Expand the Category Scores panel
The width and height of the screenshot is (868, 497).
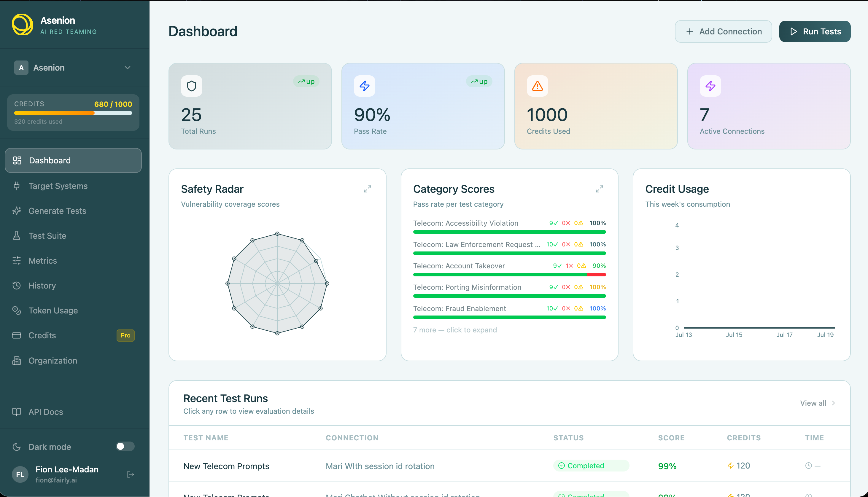coord(599,189)
